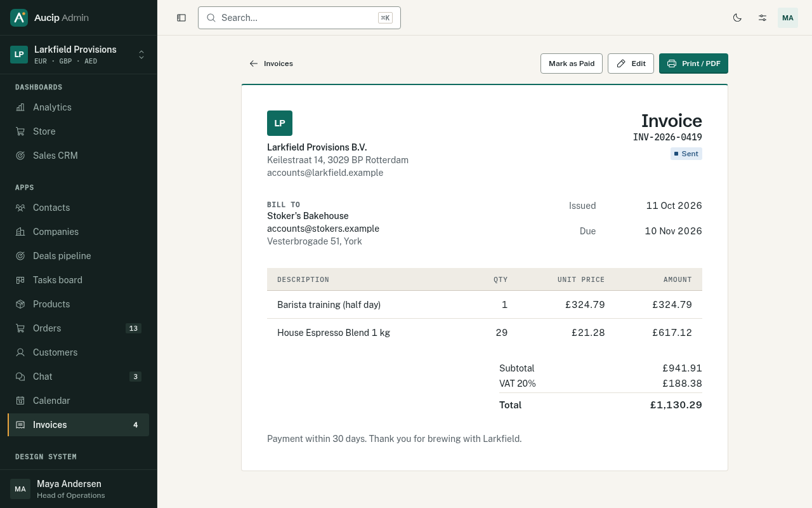This screenshot has height=508, width=812.
Task: Edit the invoice
Action: [631, 63]
